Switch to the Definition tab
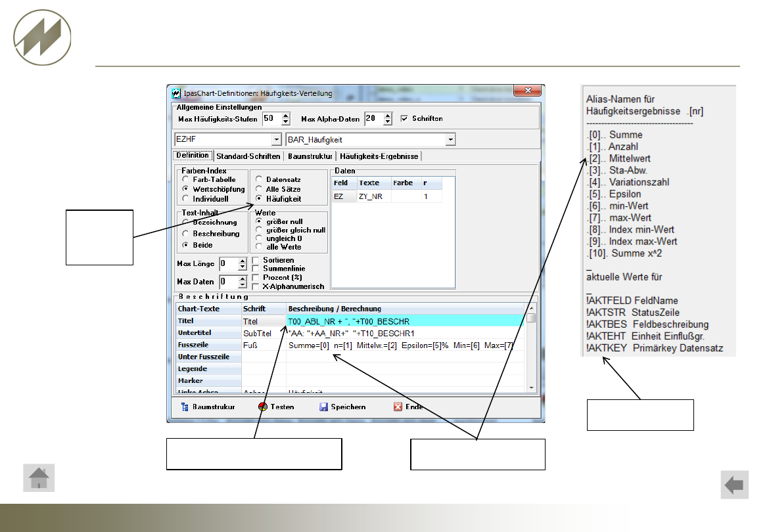This screenshot has width=769, height=532. 193,155
